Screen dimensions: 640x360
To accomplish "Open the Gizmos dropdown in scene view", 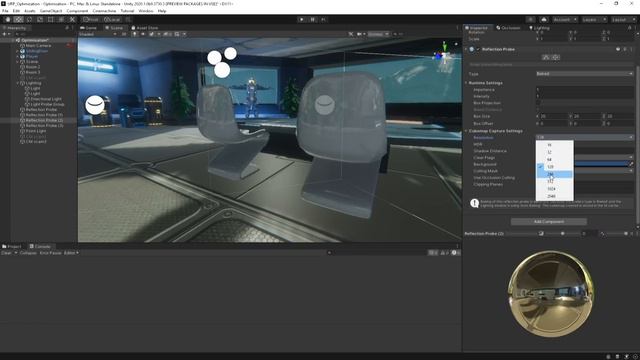I will click(378, 34).
